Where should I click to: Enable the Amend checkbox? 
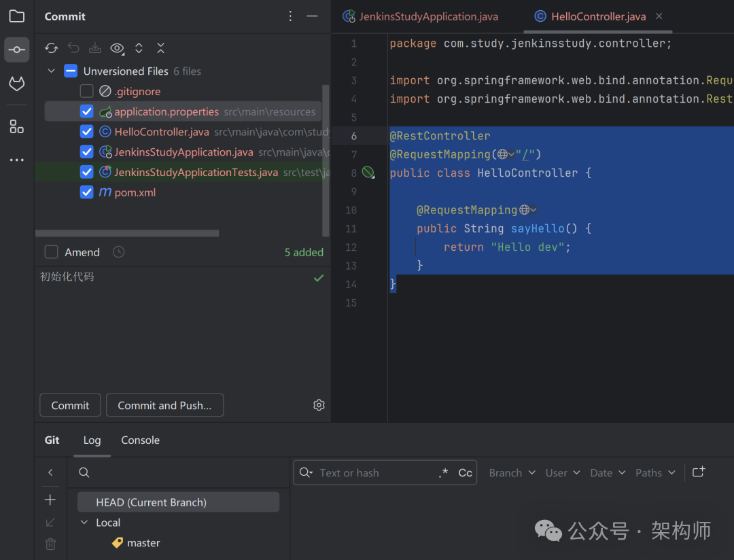coord(52,252)
